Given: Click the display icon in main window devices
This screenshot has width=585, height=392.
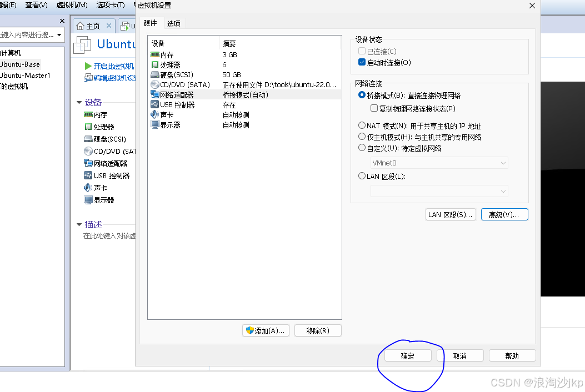Looking at the screenshot, I should point(88,200).
